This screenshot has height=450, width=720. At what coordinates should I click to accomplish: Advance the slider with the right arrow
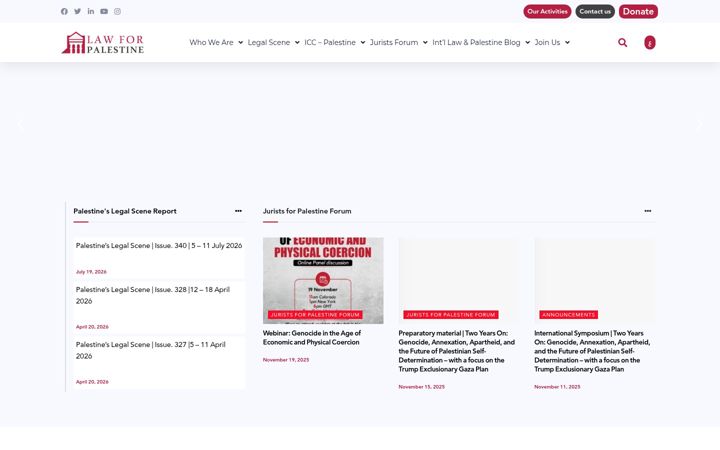(699, 123)
